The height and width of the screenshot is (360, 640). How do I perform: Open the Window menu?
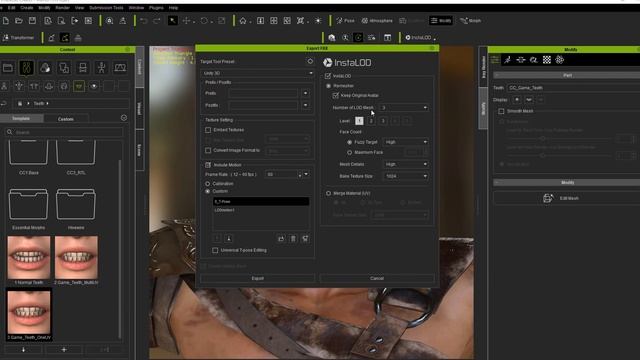(x=136, y=8)
